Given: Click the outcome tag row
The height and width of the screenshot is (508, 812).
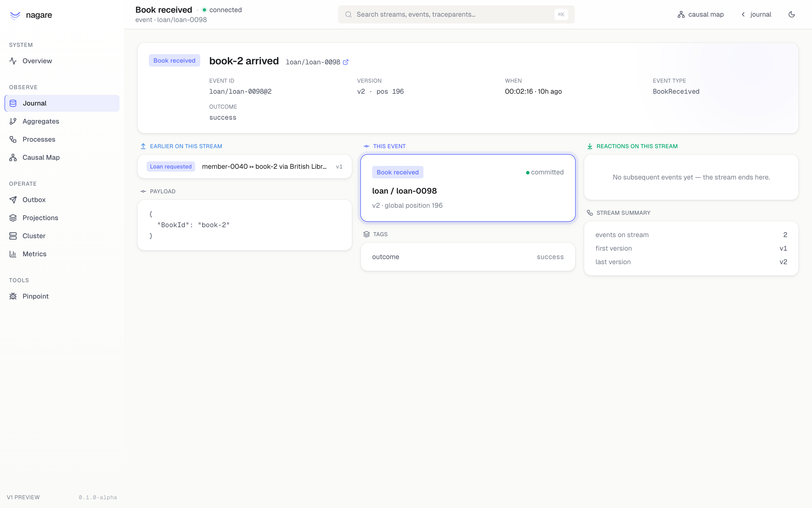Looking at the screenshot, I should pyautogui.click(x=468, y=257).
